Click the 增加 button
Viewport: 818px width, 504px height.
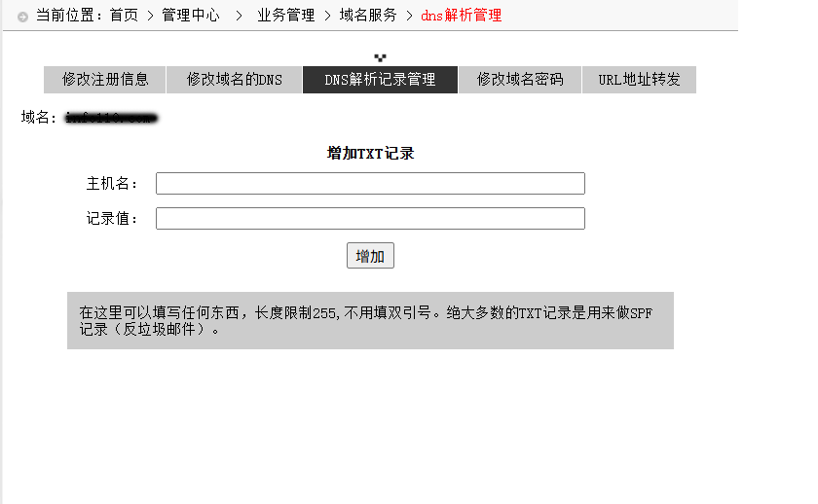pyautogui.click(x=370, y=255)
